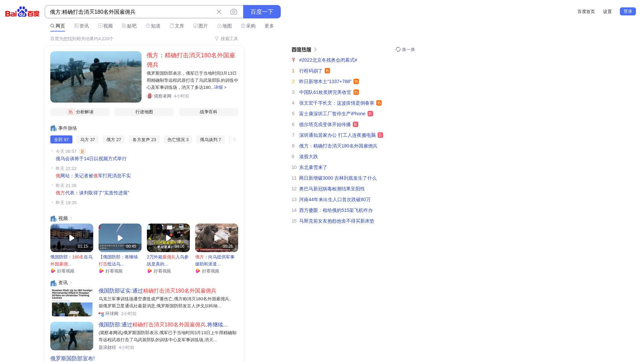Refresh hot searches with 换一换
The width and height of the screenshot is (644, 362).
pyautogui.click(x=405, y=49)
